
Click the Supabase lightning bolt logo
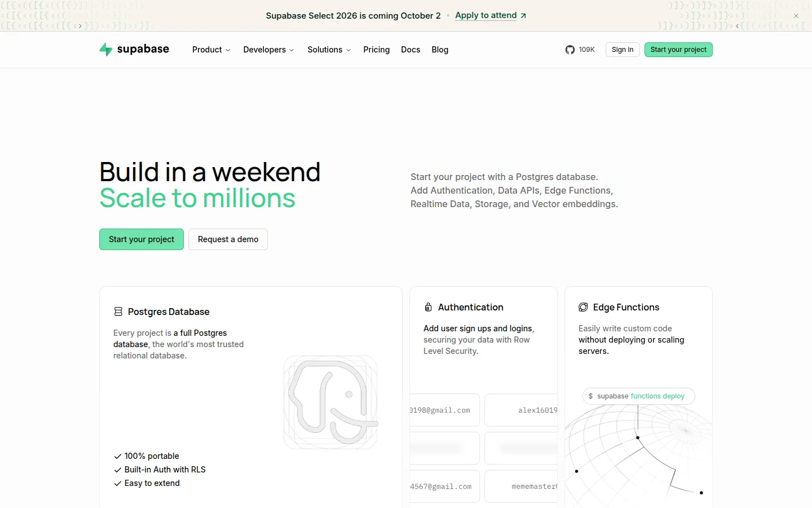(106, 50)
